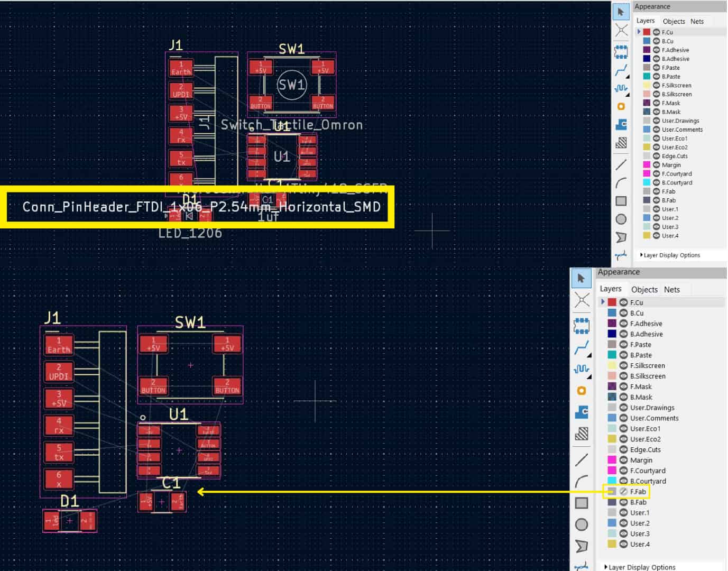The height and width of the screenshot is (571, 728).
Task: Switch to Objects tab in the F.Fab-hidden Appearance panel
Action: [x=644, y=289]
